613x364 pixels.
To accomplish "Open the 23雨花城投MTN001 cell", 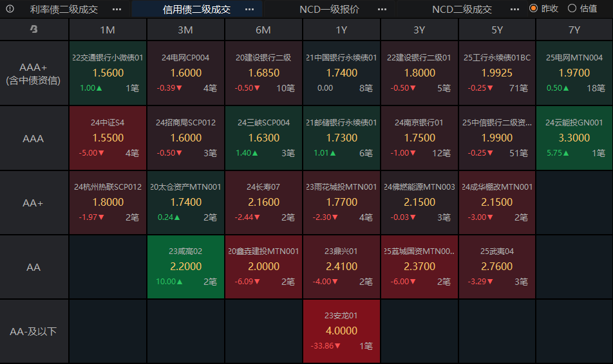I will tap(341, 203).
